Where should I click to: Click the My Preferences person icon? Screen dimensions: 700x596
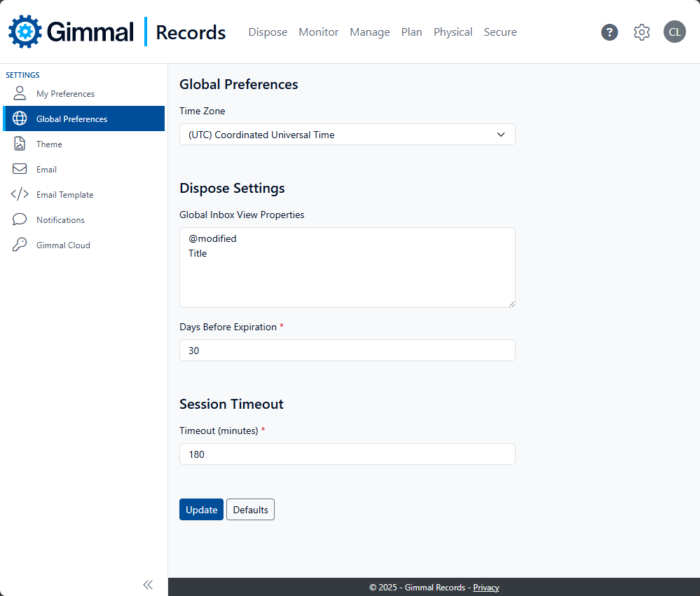(20, 93)
